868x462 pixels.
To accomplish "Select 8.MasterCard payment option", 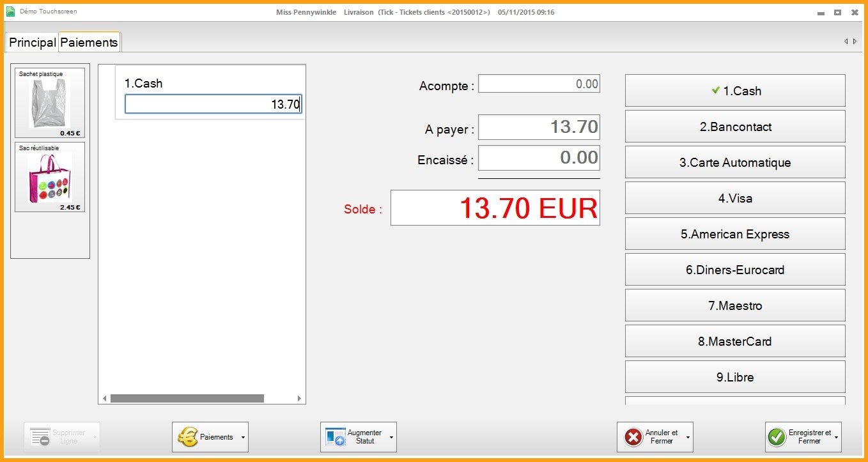I will (735, 341).
